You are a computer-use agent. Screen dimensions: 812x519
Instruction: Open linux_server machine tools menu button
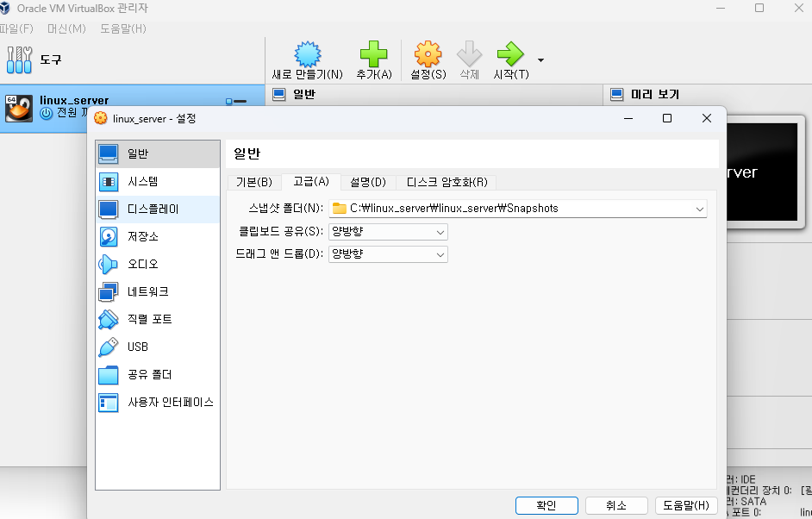pyautogui.click(x=236, y=101)
